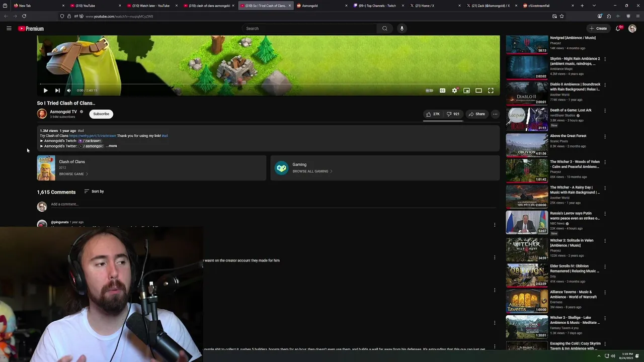Play the video with the play button
Image resolution: width=644 pixels, height=362 pixels.
pyautogui.click(x=45, y=90)
